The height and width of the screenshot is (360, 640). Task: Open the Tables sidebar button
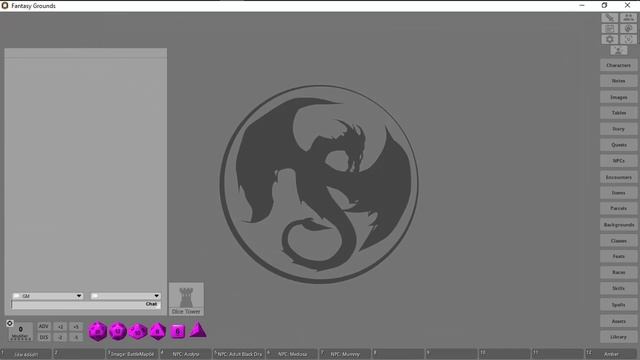click(618, 113)
